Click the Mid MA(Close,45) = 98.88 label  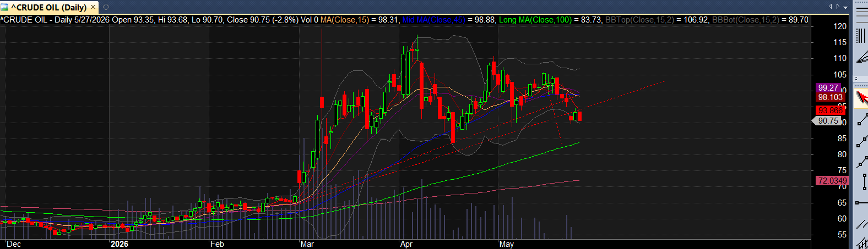point(449,20)
